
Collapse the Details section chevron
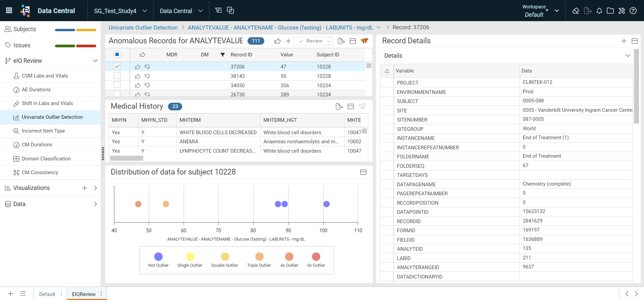[x=628, y=56]
